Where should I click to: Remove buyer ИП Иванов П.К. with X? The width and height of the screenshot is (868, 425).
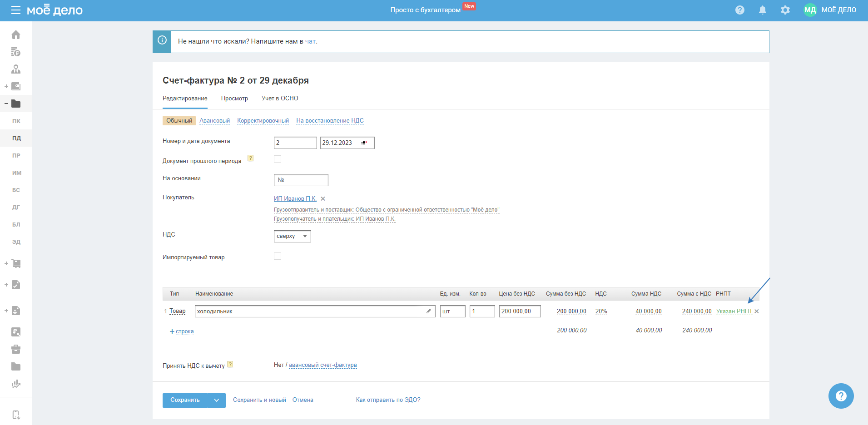[323, 199]
